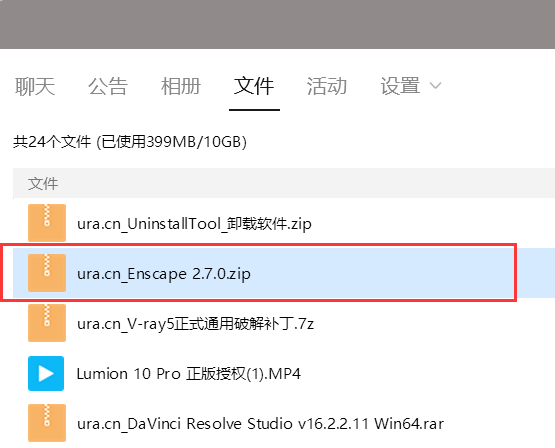
Task: Open the 活动 tab
Action: click(x=327, y=86)
